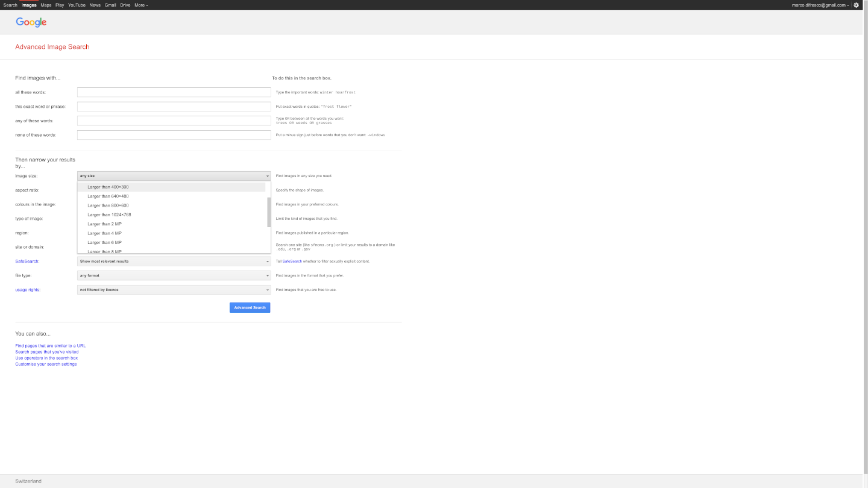Open the Search item in top bar

coord(10,5)
